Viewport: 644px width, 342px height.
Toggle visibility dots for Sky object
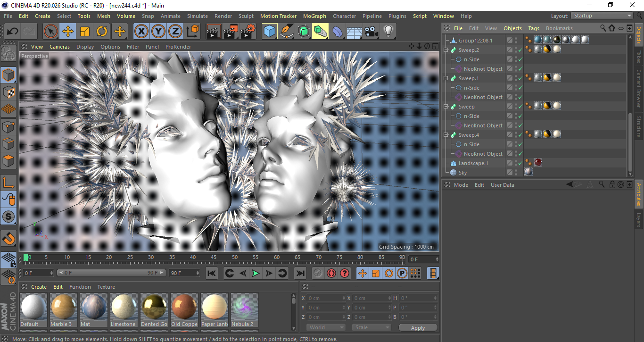coord(516,173)
